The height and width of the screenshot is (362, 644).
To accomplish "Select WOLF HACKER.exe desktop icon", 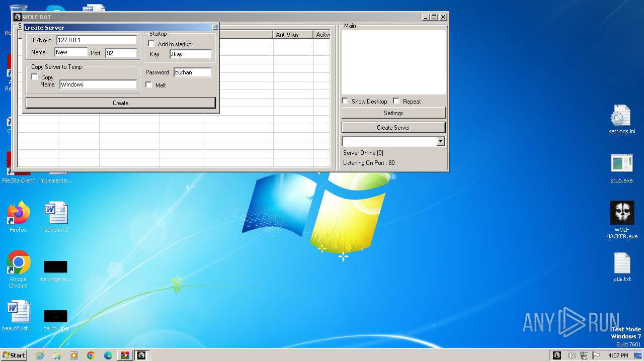I will coord(622,220).
